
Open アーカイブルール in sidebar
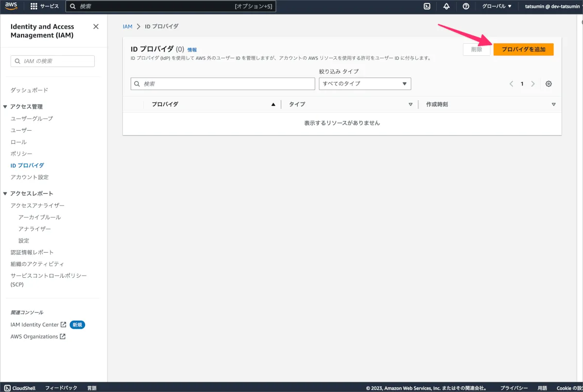click(x=39, y=217)
